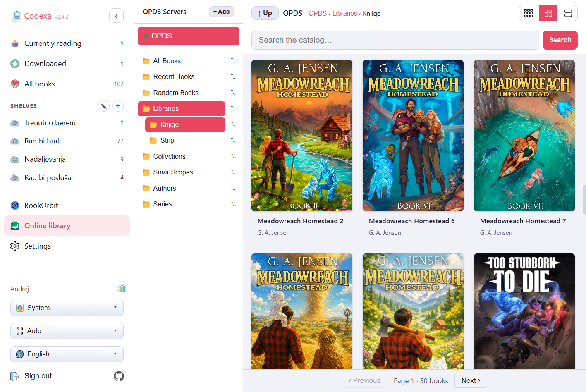Go up one catalog level
The height and width of the screenshot is (392, 586).
coord(265,13)
